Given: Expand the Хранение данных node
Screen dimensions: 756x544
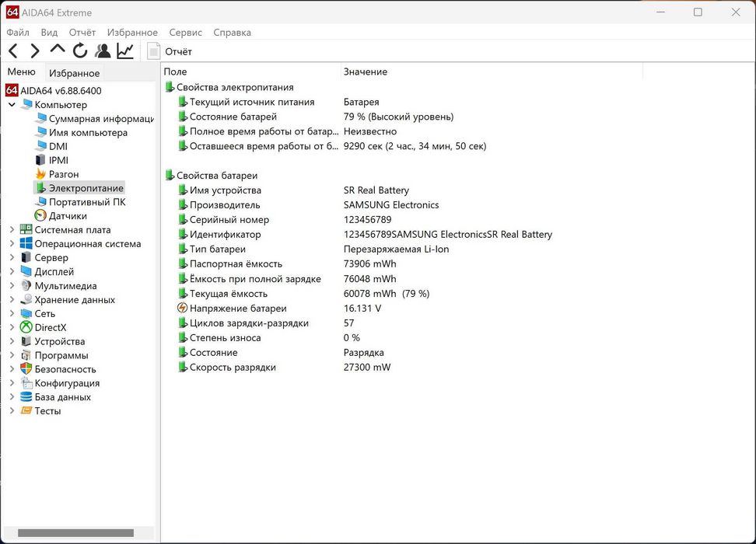Looking at the screenshot, I should (x=12, y=300).
